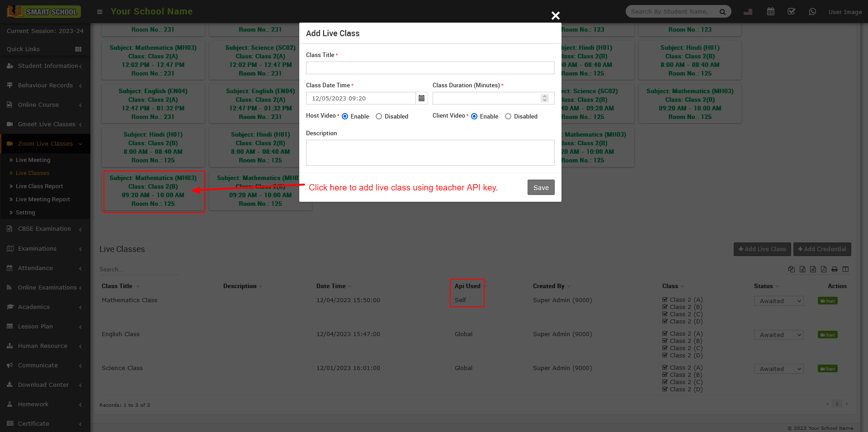Open the WhatsApp icon in header
868x432 pixels.
click(x=812, y=12)
